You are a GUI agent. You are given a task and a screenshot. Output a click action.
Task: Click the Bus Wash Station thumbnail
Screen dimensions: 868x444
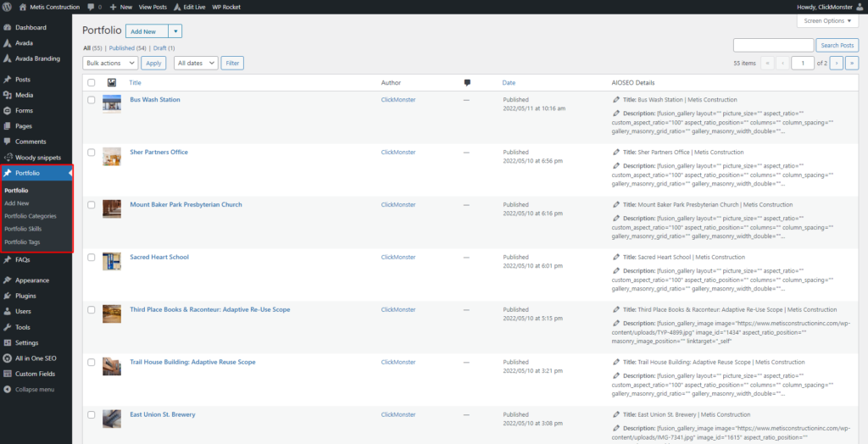(x=112, y=104)
